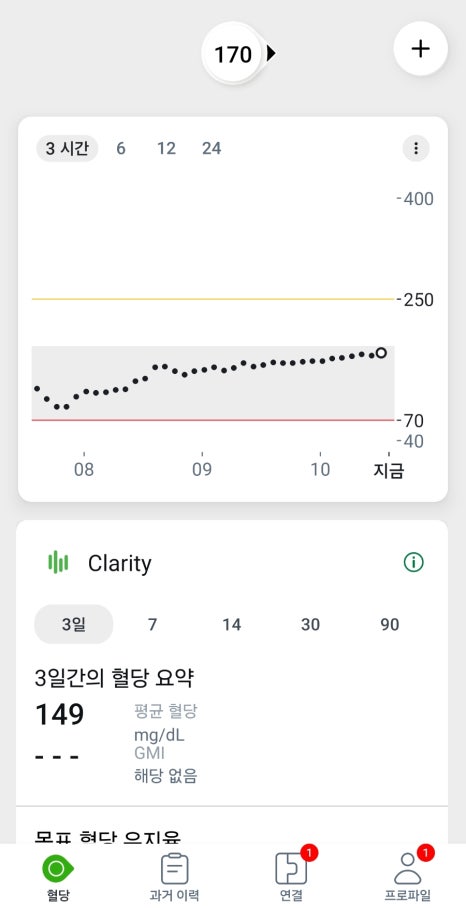Tap the latest open-circle reading on graph
This screenshot has width=466, height=908.
(x=381, y=352)
